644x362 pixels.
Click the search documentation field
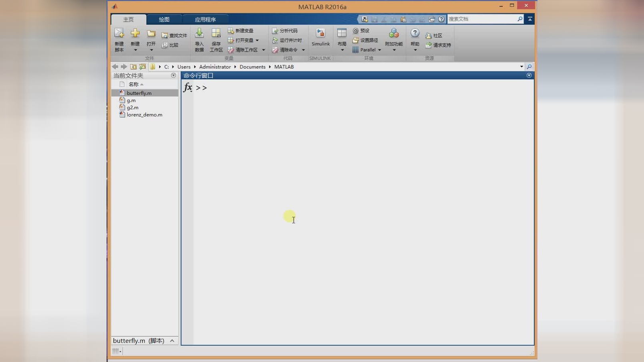pyautogui.click(x=482, y=19)
